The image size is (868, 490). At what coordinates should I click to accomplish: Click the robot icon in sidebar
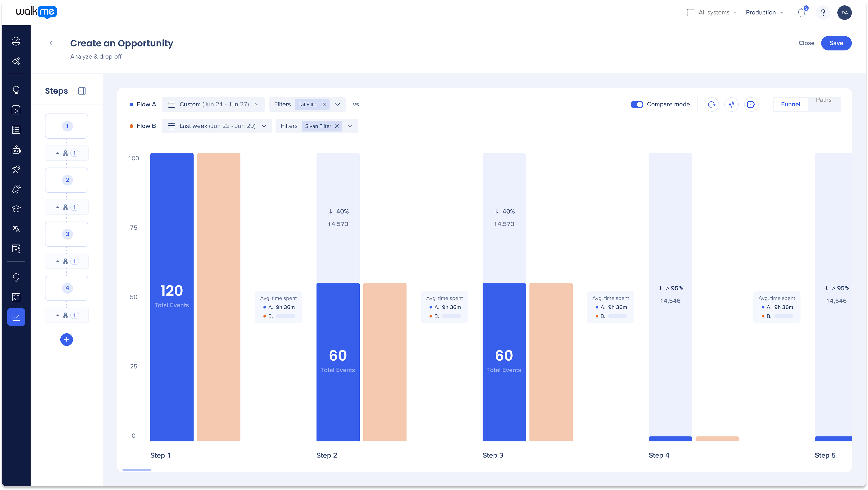(16, 150)
